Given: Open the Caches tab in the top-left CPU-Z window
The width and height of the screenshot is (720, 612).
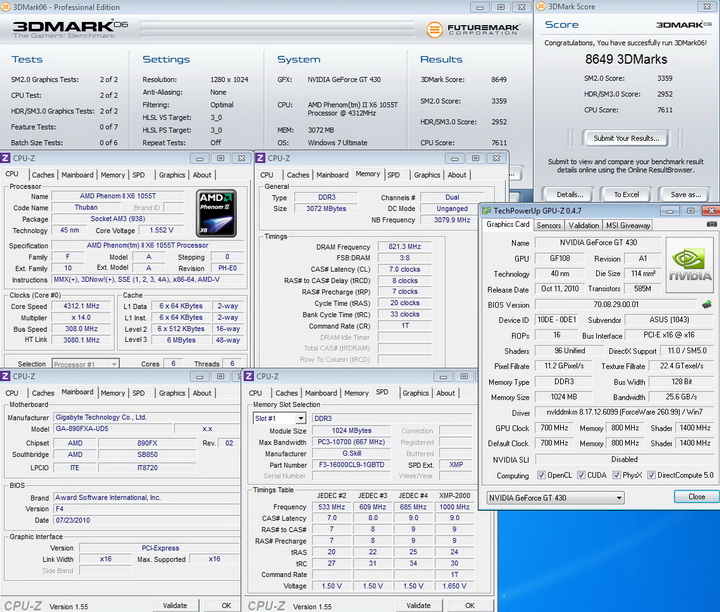Looking at the screenshot, I should (43, 175).
